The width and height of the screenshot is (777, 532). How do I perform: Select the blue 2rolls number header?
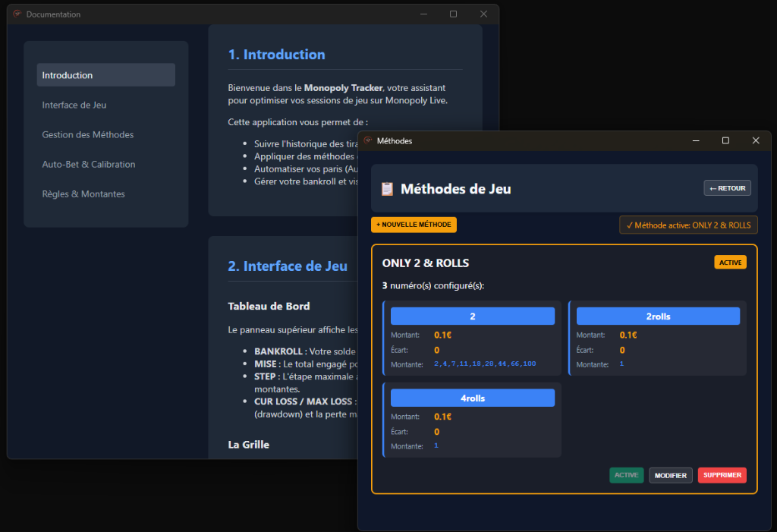[658, 316]
